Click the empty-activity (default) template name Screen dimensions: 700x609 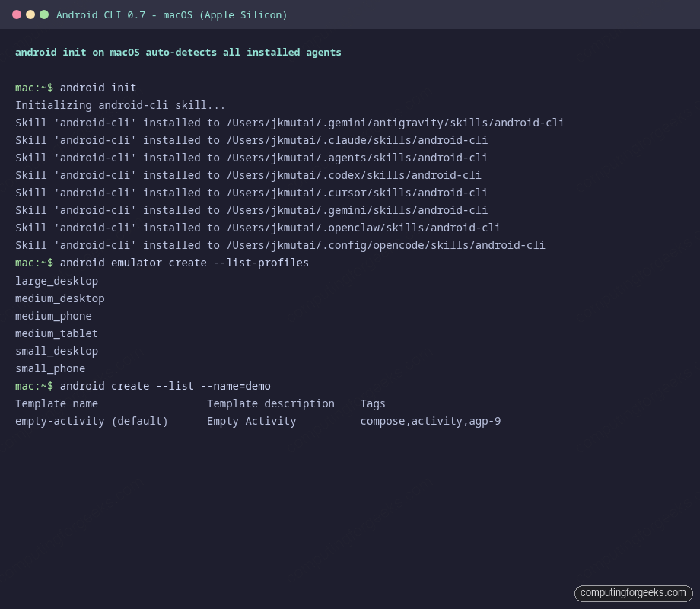(x=91, y=420)
